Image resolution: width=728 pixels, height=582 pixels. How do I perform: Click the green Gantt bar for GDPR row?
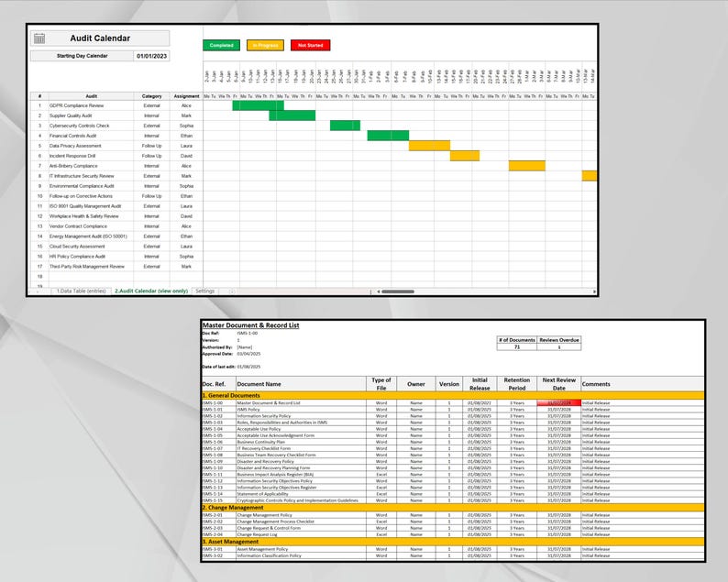(259, 105)
